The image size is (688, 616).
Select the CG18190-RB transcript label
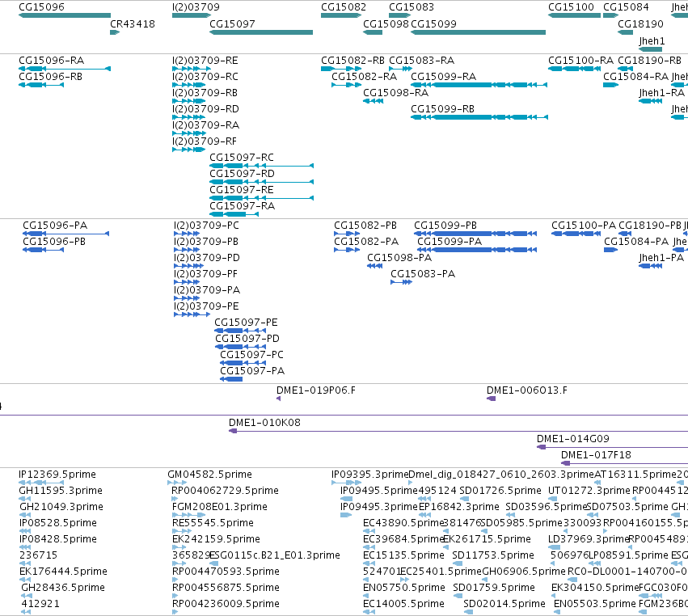[650, 61]
